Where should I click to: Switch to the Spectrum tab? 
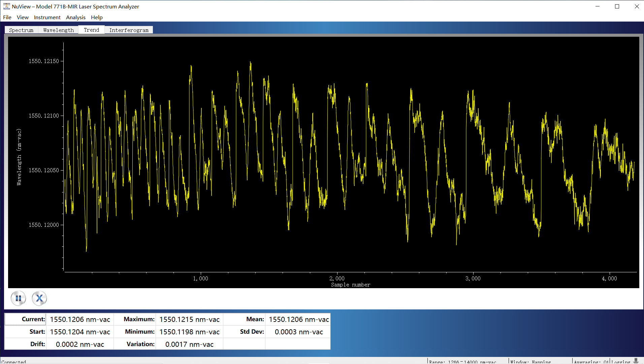pos(21,30)
